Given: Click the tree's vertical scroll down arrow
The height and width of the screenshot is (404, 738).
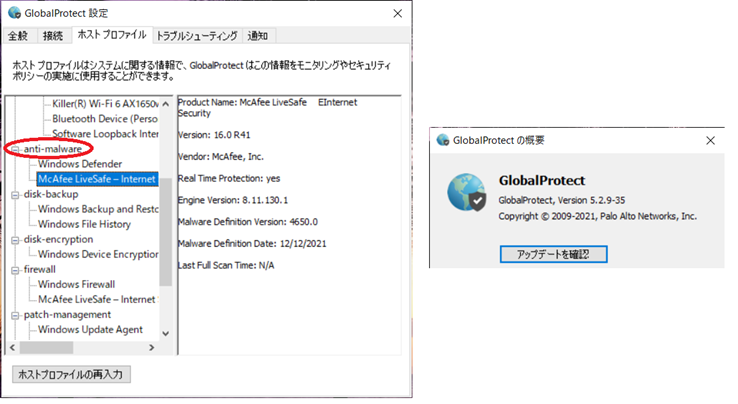Looking at the screenshot, I should [166, 333].
